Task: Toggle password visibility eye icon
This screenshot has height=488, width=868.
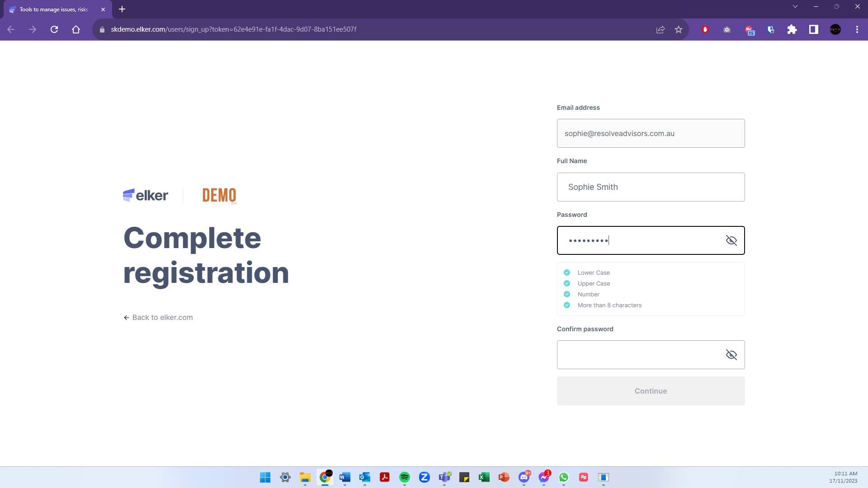Action: tap(731, 240)
